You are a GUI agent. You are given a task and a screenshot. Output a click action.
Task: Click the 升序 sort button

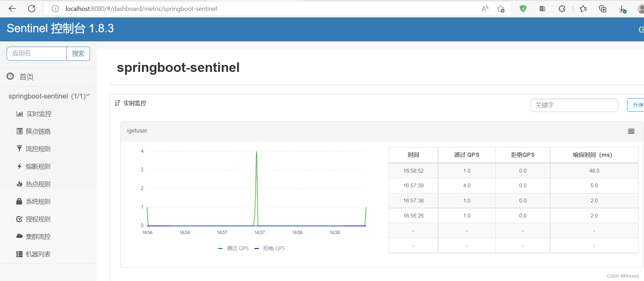(636, 105)
